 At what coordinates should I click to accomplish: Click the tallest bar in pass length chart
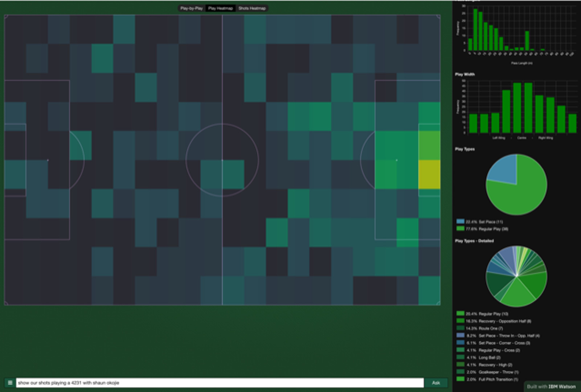[x=475, y=30]
